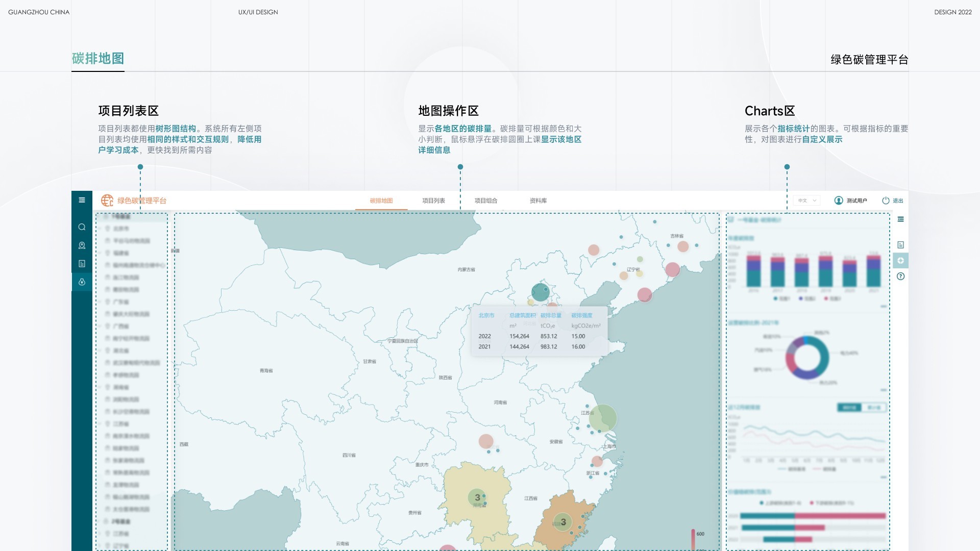
Task: Click the green carbon platform globe logo
Action: pos(107,201)
